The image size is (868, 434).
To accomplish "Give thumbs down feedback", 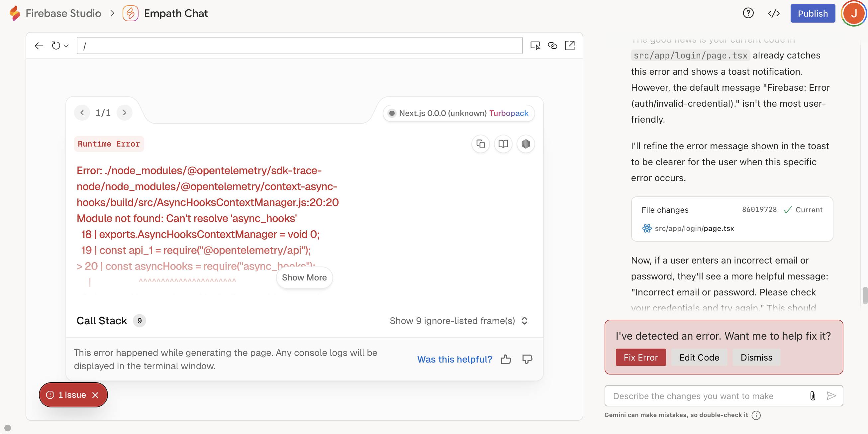I will pos(527,359).
